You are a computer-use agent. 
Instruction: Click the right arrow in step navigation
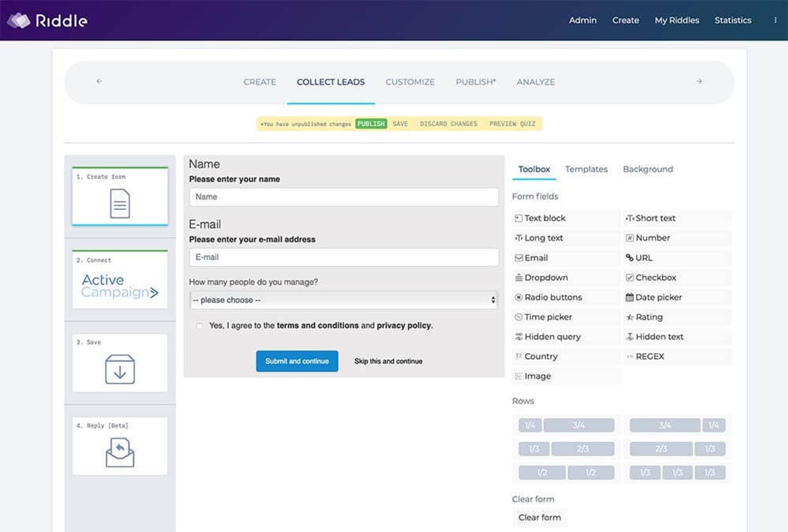[x=699, y=81]
